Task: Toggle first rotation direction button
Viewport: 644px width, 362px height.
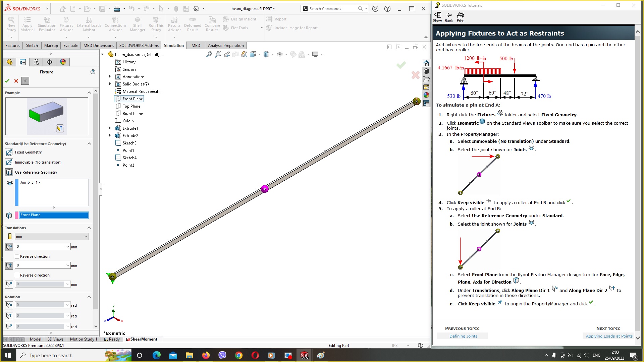Action: (9, 305)
